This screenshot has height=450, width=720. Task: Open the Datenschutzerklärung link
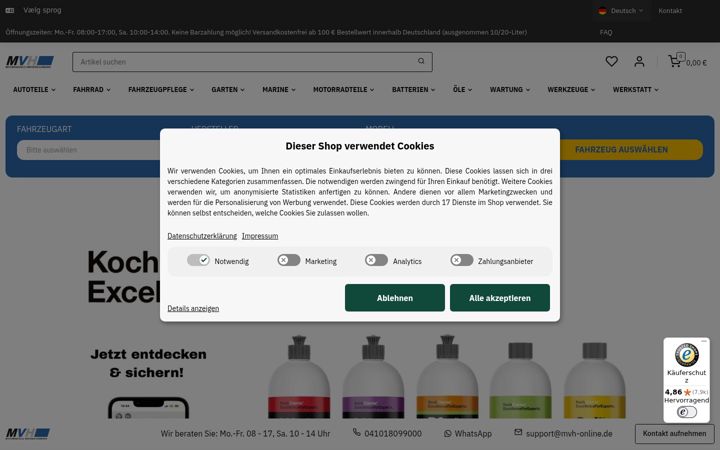pos(202,236)
